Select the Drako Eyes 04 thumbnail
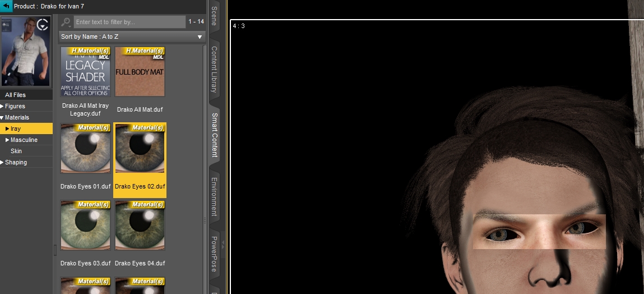The image size is (644, 294). (x=140, y=226)
